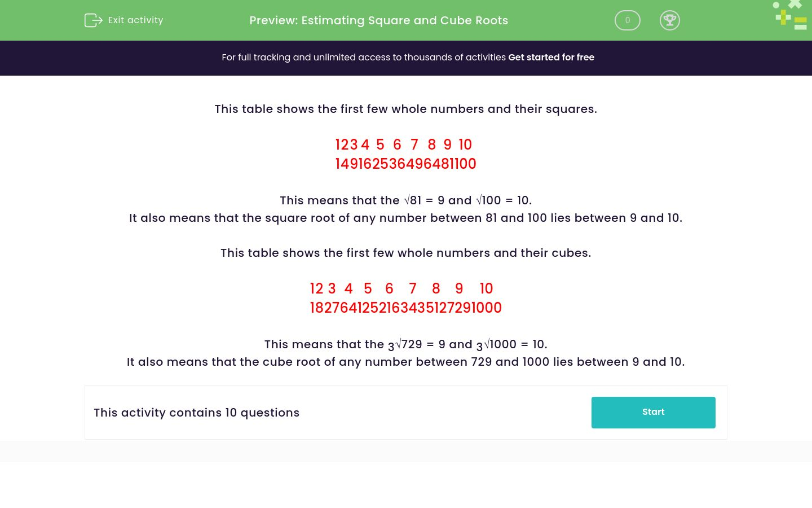812x508 pixels.
Task: Click the text stating 10 questions
Action: pyautogui.click(x=196, y=413)
